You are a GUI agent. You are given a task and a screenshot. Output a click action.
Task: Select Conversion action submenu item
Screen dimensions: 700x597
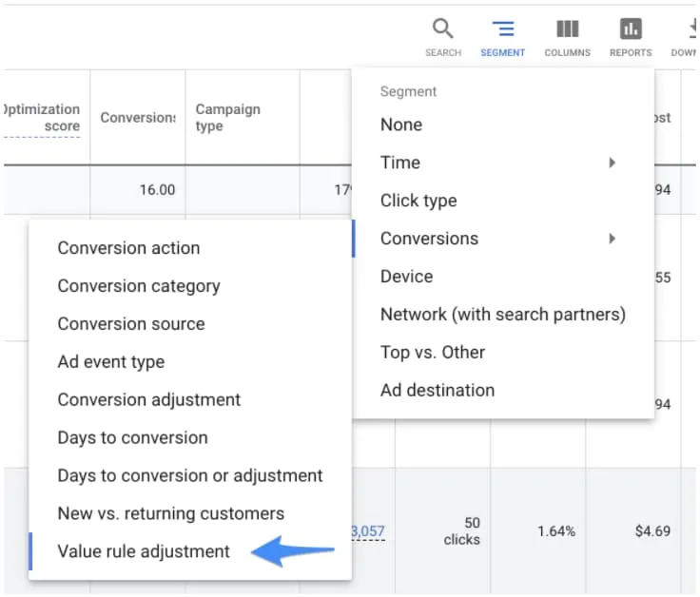(128, 248)
